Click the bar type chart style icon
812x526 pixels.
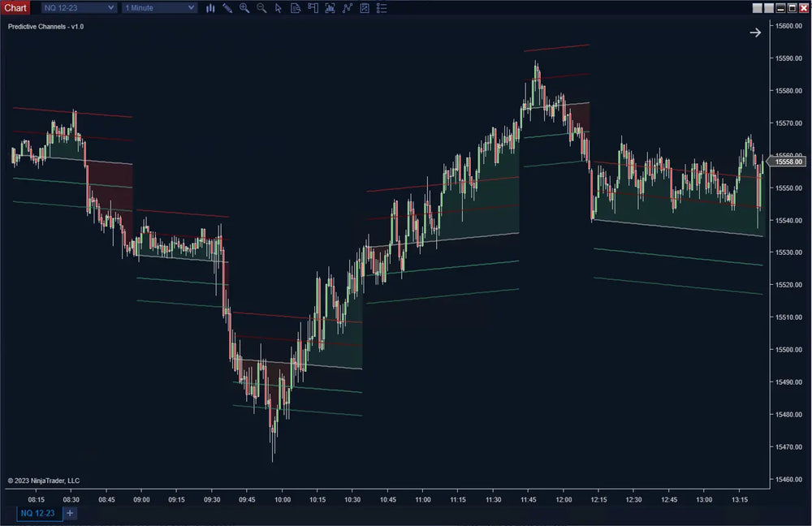pyautogui.click(x=210, y=8)
